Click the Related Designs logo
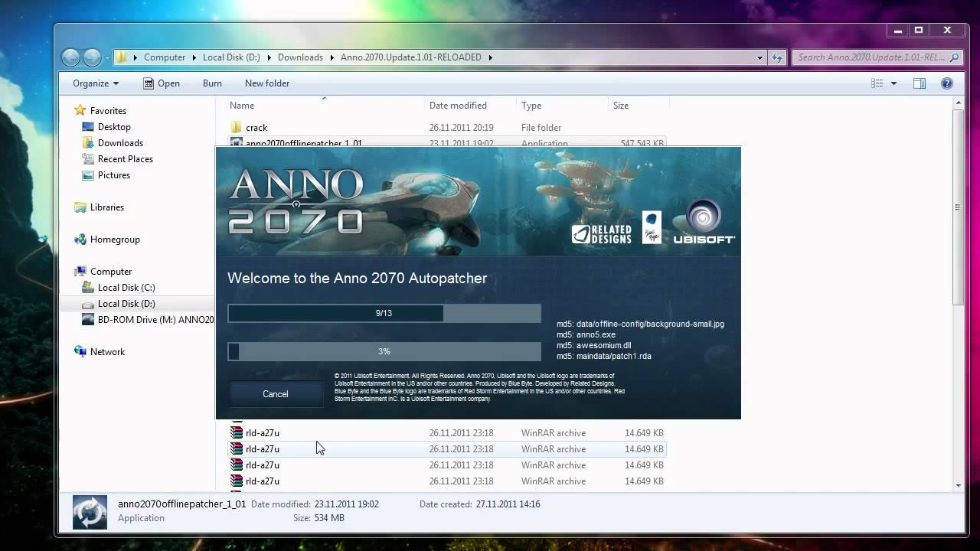This screenshot has height=551, width=980. [602, 233]
